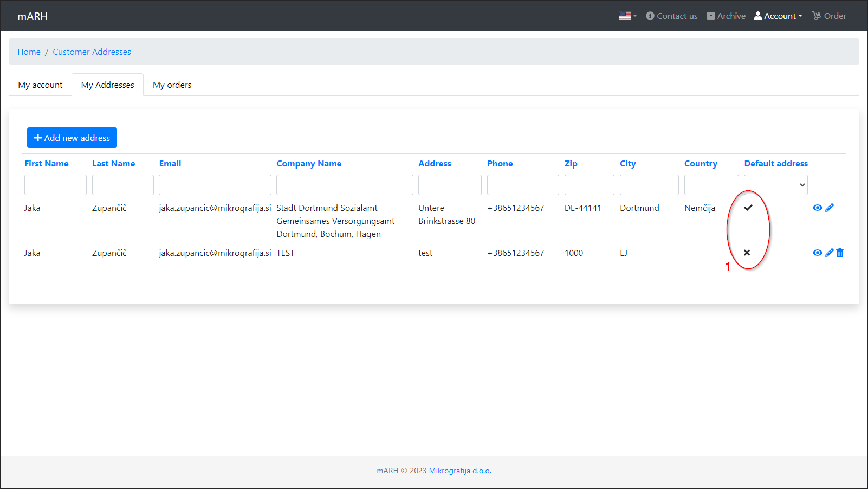Open Contact us info link
This screenshot has width=868, height=489.
[x=672, y=16]
